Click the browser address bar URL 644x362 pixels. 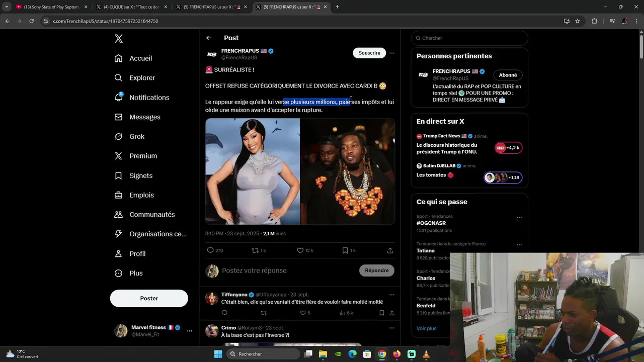point(105,21)
